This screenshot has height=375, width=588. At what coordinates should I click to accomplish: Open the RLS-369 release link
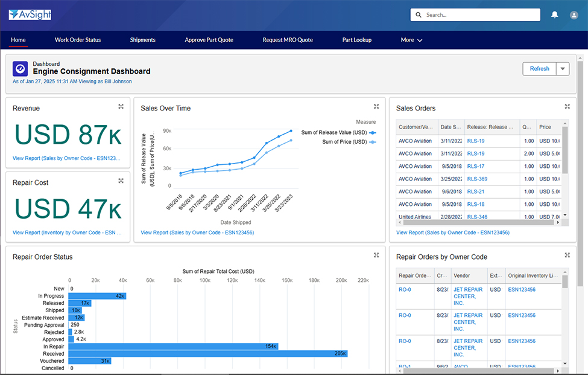[476, 179]
